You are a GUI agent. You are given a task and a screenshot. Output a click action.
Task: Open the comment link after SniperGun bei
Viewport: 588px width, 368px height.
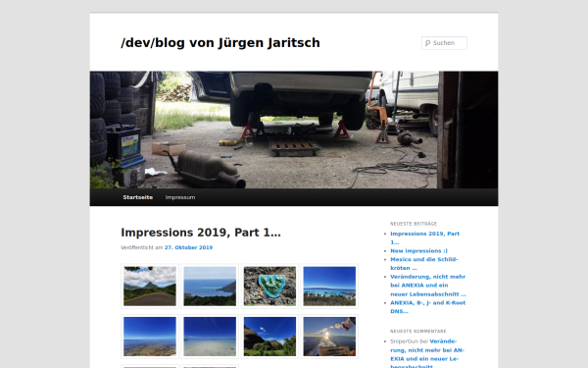click(427, 354)
